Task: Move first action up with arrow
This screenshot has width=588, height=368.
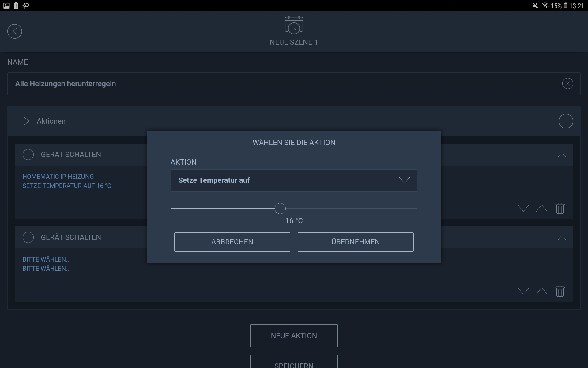Action: coord(541,208)
